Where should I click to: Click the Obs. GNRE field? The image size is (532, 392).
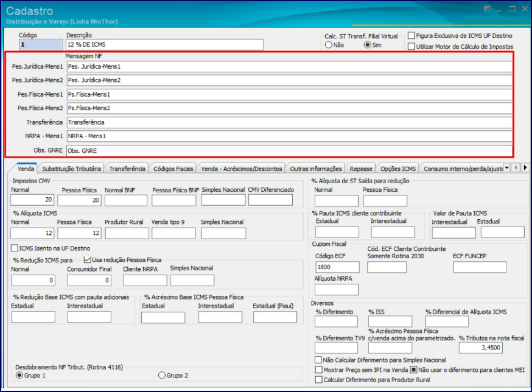[290, 150]
